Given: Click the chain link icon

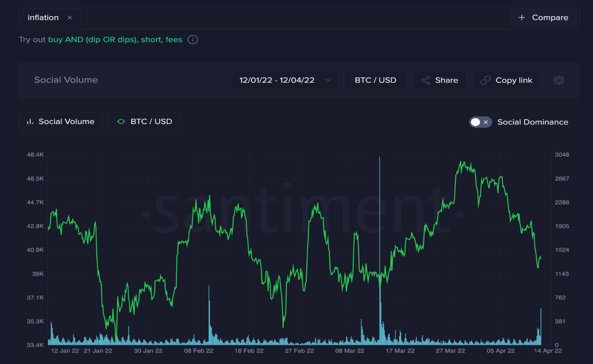Looking at the screenshot, I should pyautogui.click(x=485, y=80).
